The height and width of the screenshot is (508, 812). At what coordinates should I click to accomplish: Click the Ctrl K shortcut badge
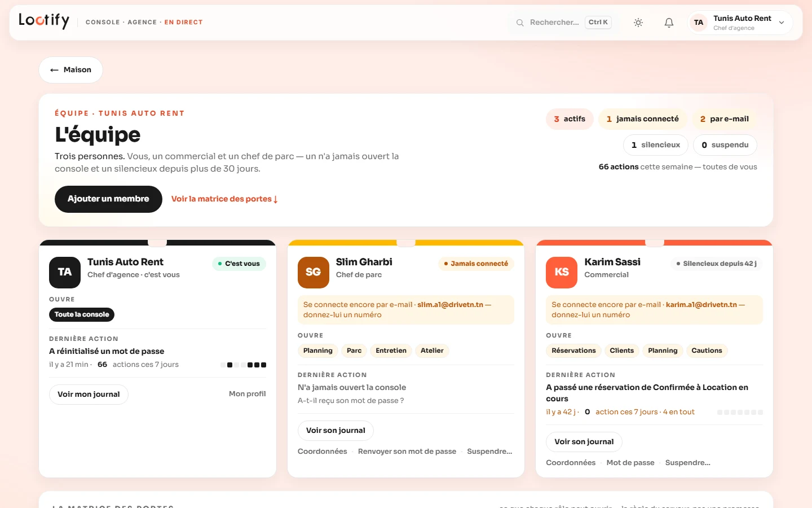pos(598,23)
